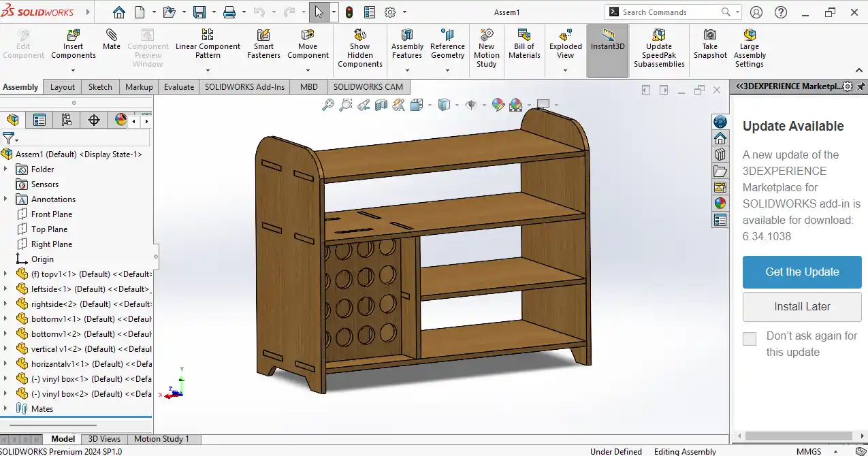Expand the leftside<1> component node
Screen dimensions: 868x456
6,289
